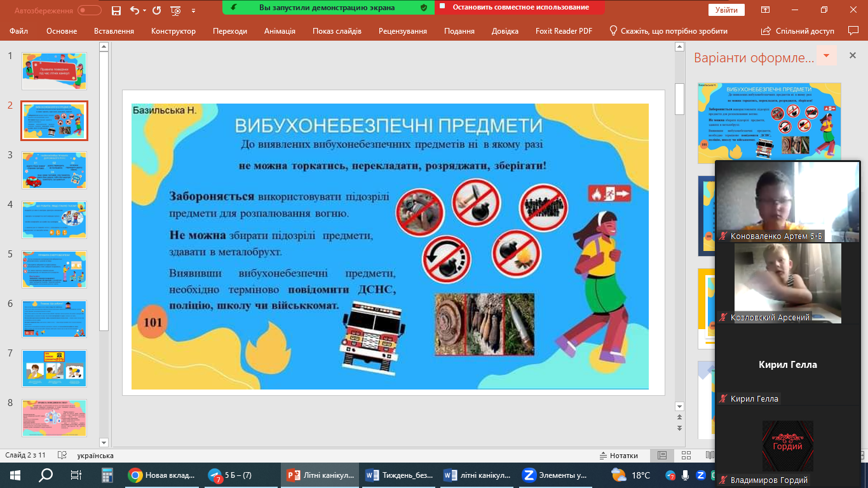The height and width of the screenshot is (488, 868).
Task: Click the українська language indicator
Action: coord(95,456)
